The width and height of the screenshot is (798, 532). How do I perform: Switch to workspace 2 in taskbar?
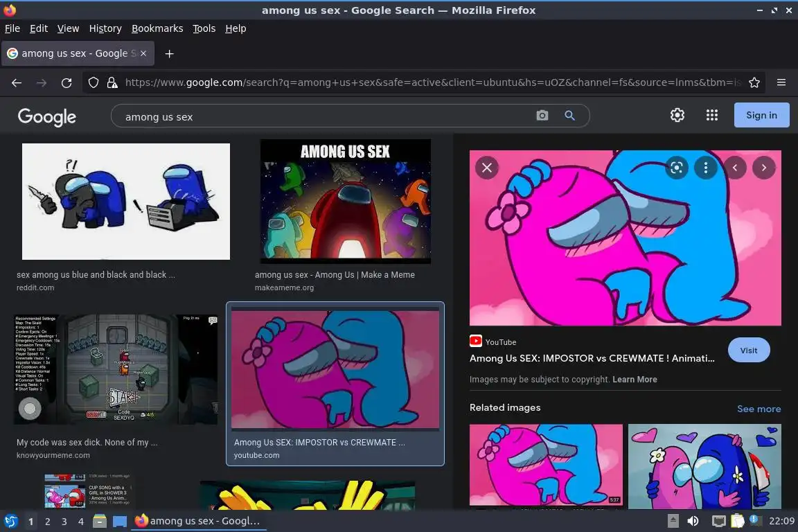point(47,522)
